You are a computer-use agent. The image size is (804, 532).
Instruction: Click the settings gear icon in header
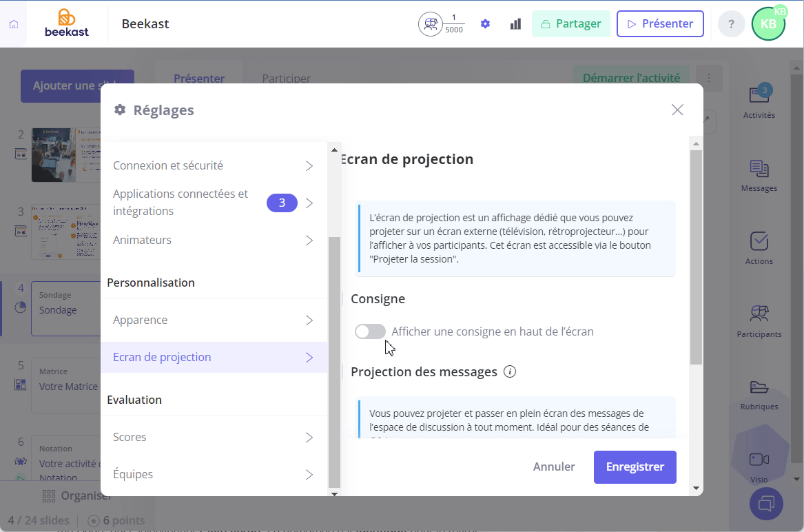[x=485, y=24]
